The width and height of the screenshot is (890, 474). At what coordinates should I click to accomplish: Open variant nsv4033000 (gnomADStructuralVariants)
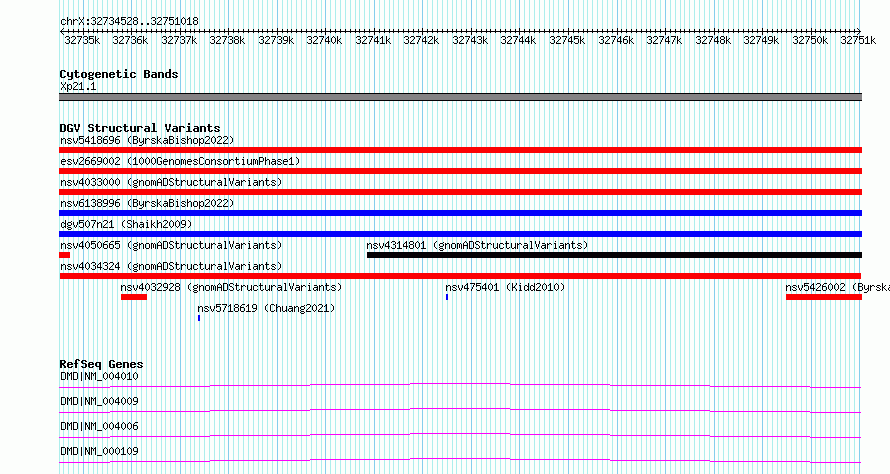coord(171,182)
